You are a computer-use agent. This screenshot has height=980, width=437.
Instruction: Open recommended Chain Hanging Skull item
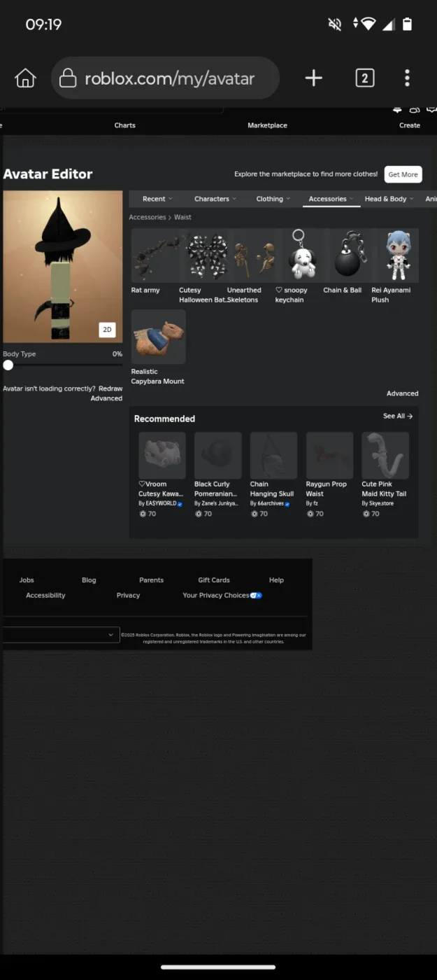tap(273, 456)
